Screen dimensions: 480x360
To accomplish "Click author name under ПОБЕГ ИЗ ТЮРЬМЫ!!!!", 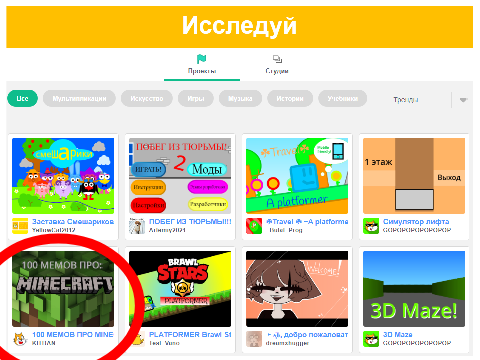I will pyautogui.click(x=167, y=230).
